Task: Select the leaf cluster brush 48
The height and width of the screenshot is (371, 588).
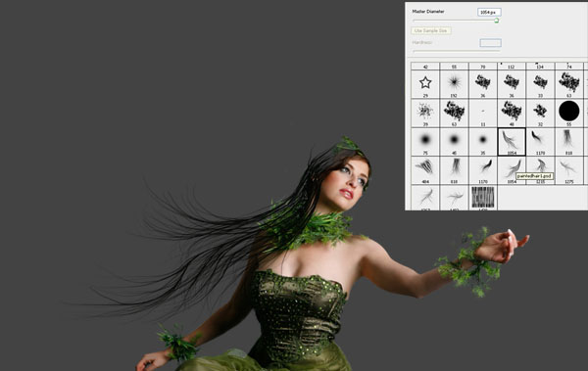Action: click(x=512, y=114)
